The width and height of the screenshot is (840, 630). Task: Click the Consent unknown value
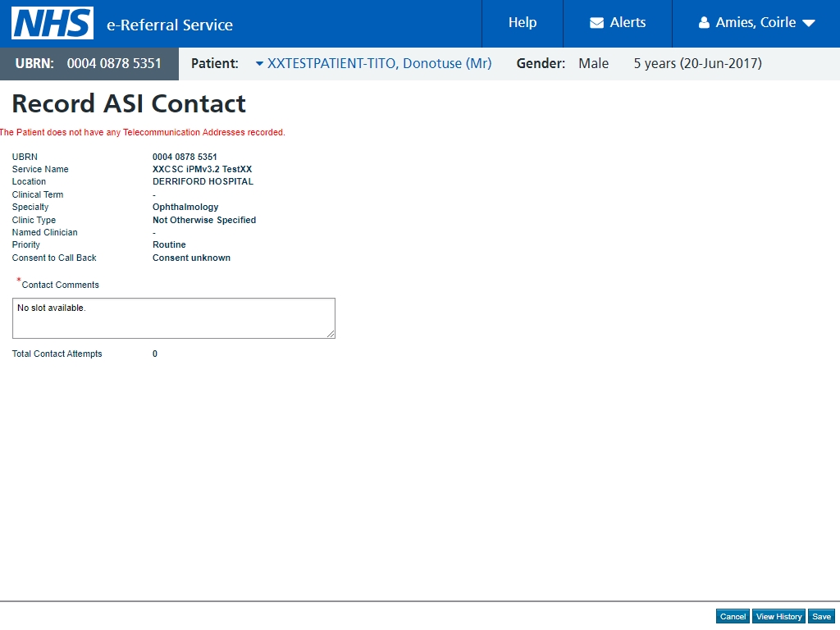191,258
